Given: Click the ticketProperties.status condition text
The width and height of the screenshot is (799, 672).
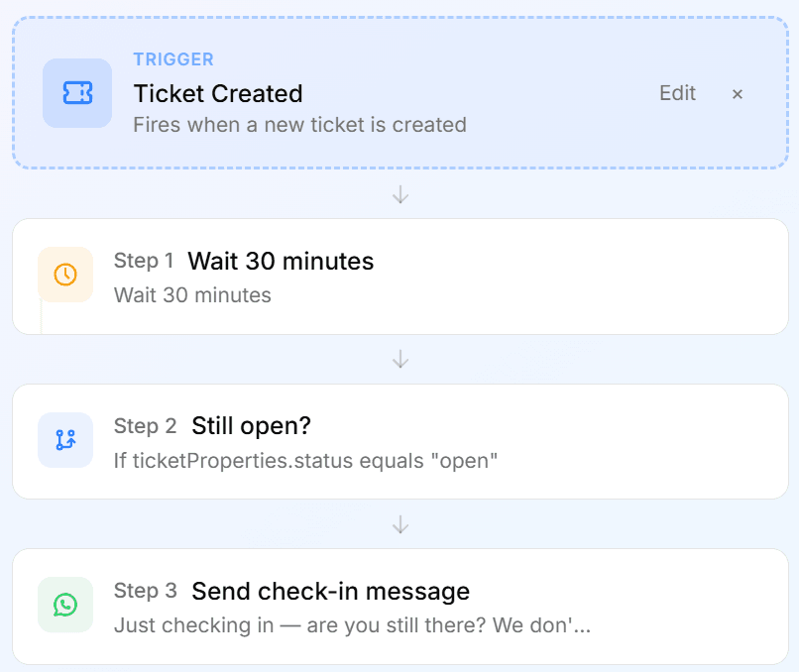Looking at the screenshot, I should [x=305, y=461].
